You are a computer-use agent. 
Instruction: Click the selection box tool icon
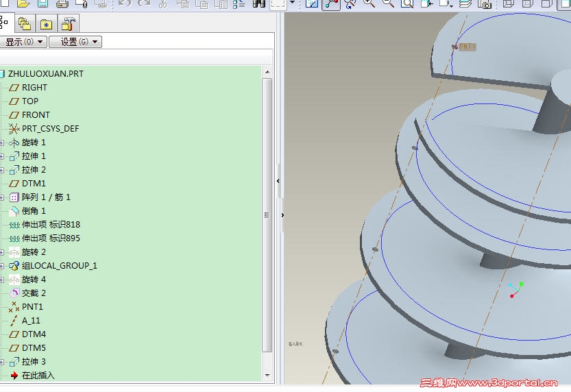278,4
